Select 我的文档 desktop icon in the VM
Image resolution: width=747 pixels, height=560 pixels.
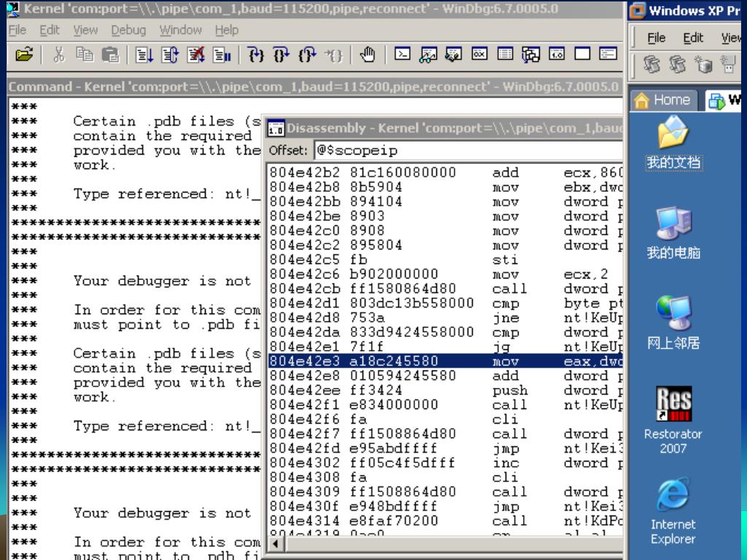pos(673,143)
